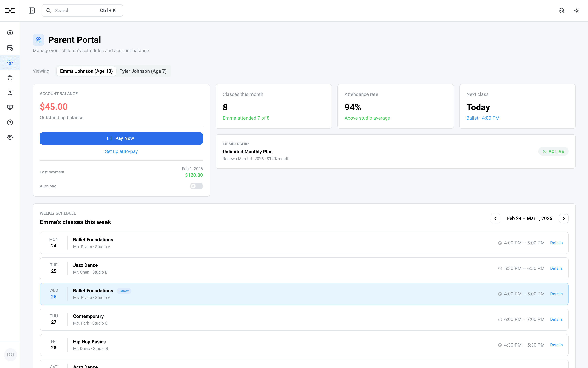Collapse the sidebar with the panel icon
Screen dimensions: 588x368
31,11
